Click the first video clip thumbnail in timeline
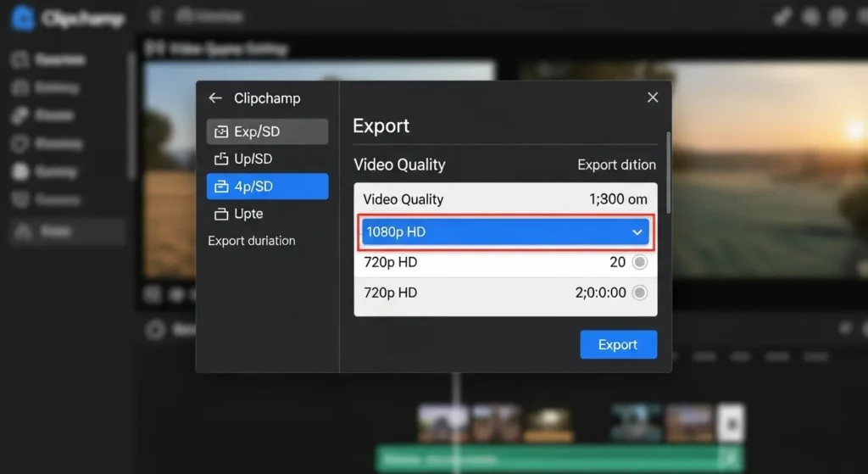Image resolution: width=868 pixels, height=474 pixels. (442, 424)
